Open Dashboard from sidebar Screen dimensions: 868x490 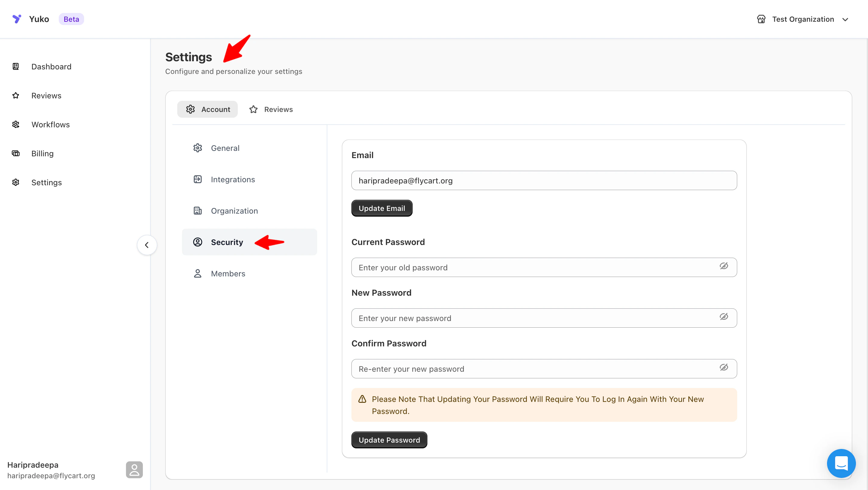[x=51, y=66]
